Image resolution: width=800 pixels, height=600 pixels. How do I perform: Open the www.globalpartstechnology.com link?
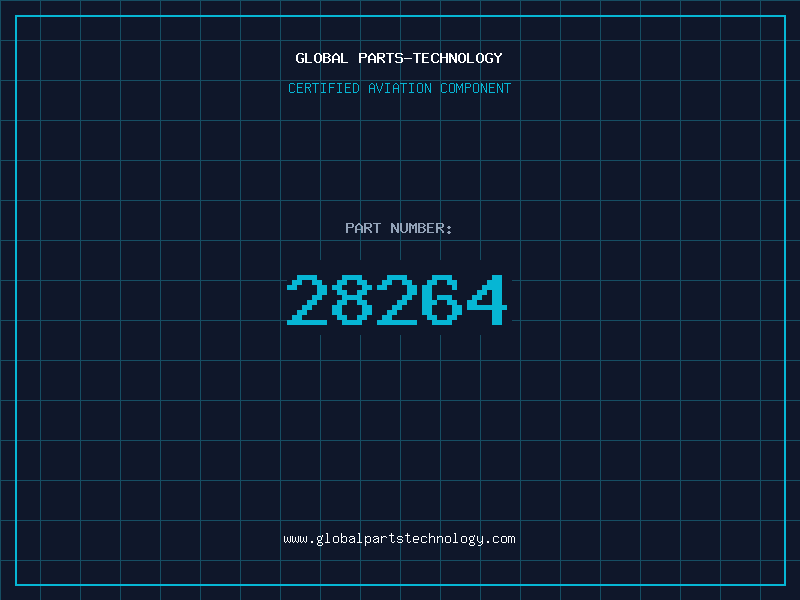coord(399,539)
